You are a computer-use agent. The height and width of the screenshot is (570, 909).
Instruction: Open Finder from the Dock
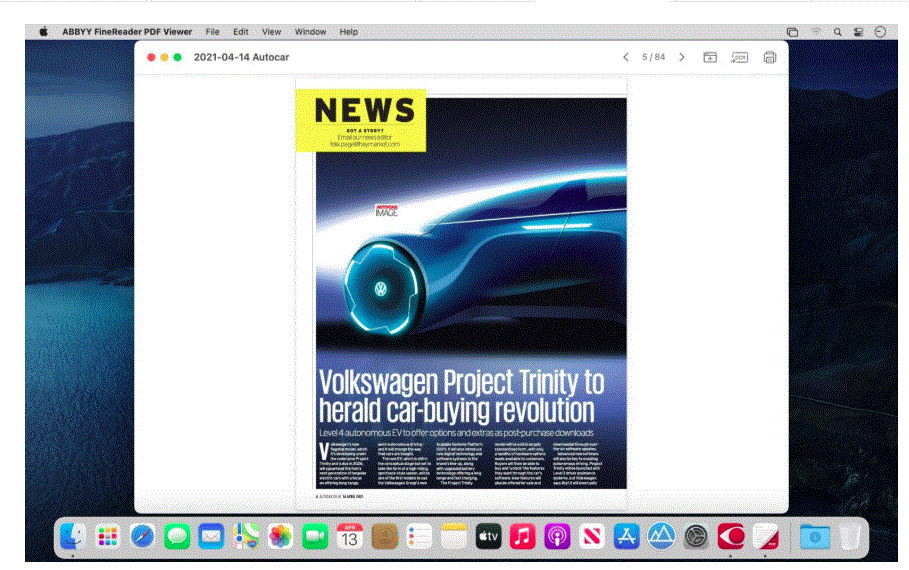[73, 536]
